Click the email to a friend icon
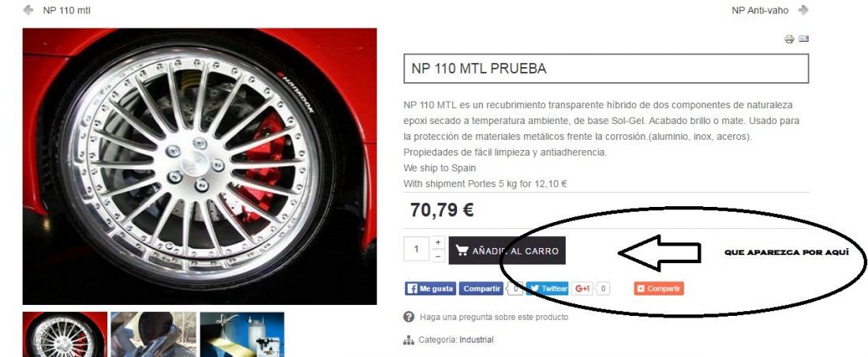Viewport: 868px width, 357px height. pyautogui.click(x=804, y=39)
